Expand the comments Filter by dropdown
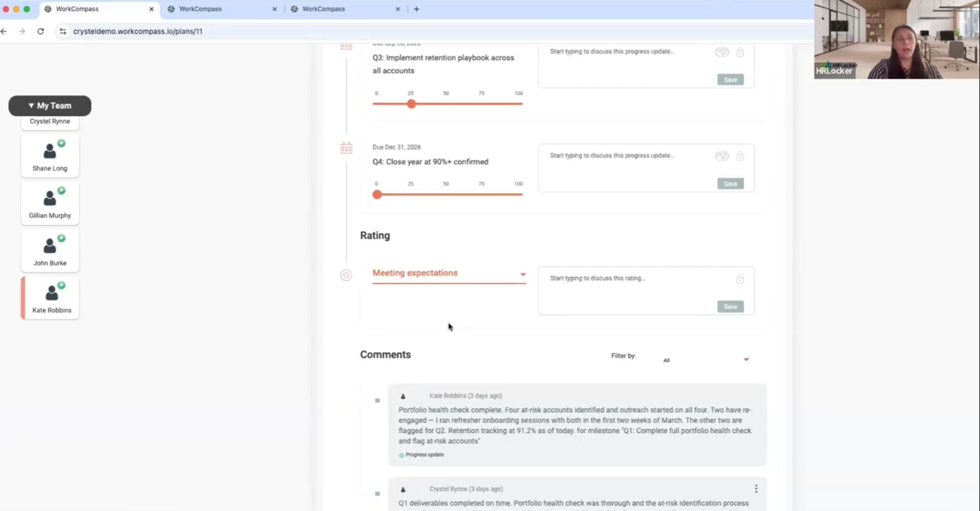The width and height of the screenshot is (980, 511). [705, 359]
